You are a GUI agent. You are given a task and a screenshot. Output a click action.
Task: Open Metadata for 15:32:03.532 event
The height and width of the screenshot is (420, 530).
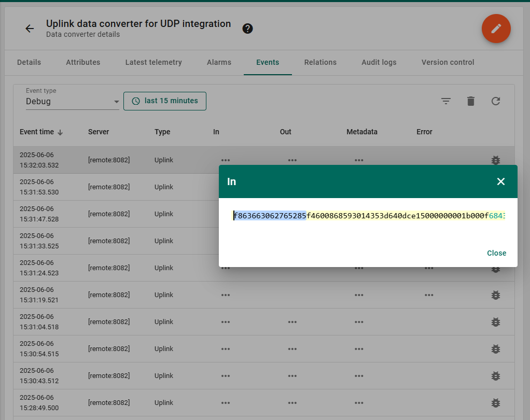[359, 160]
